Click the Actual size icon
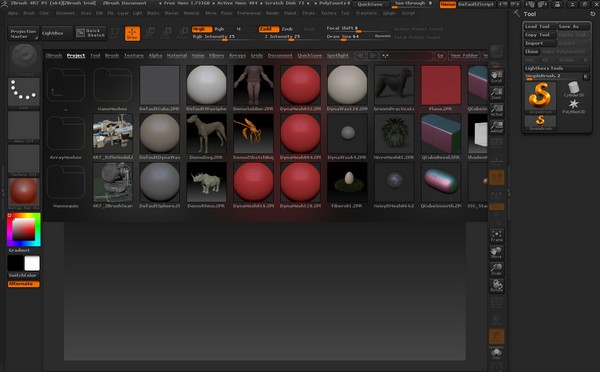Image resolution: width=600 pixels, height=372 pixels. pos(497,110)
